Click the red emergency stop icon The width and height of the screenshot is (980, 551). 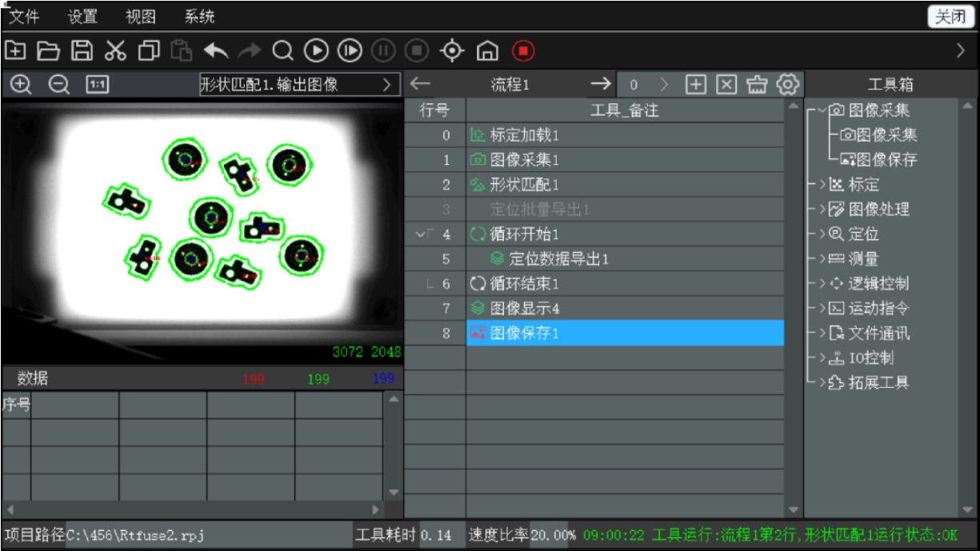click(522, 51)
